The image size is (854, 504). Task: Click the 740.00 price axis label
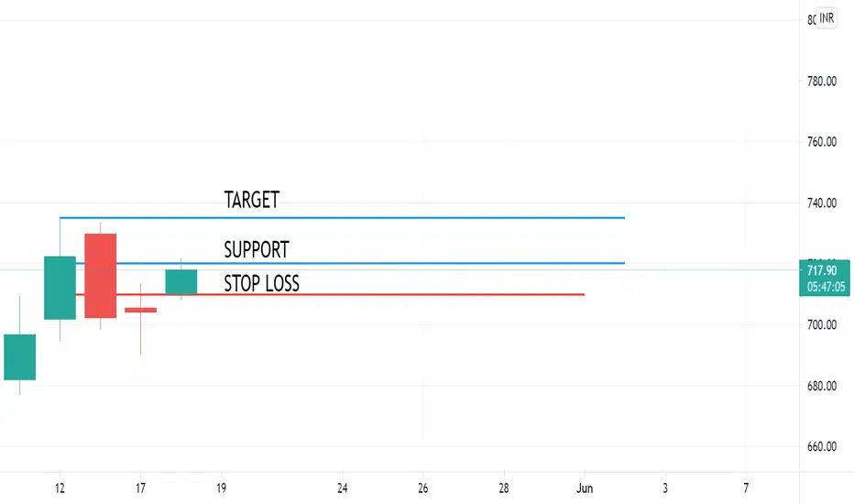click(x=822, y=203)
